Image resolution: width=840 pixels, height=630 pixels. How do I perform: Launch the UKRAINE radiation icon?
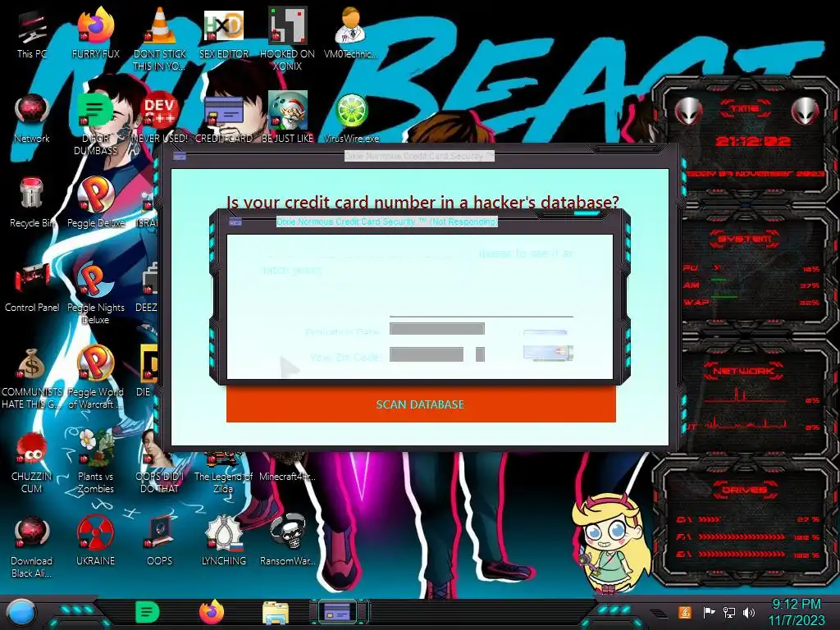click(x=95, y=541)
